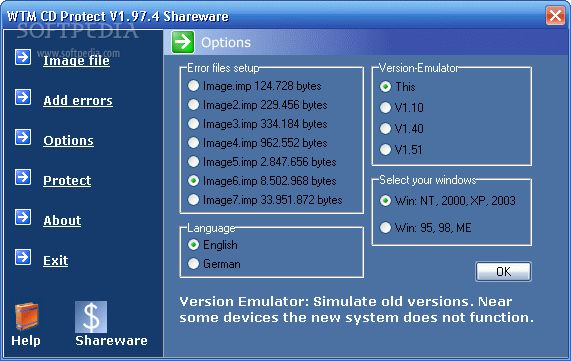Screen dimensions: 571x361
Task: Select V1.40 version emulator
Action: (402, 129)
